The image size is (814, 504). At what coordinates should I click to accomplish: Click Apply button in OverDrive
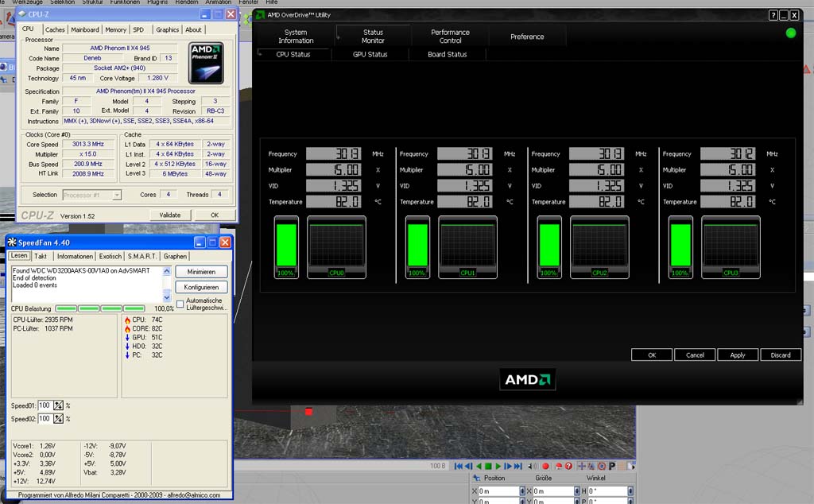pyautogui.click(x=737, y=355)
